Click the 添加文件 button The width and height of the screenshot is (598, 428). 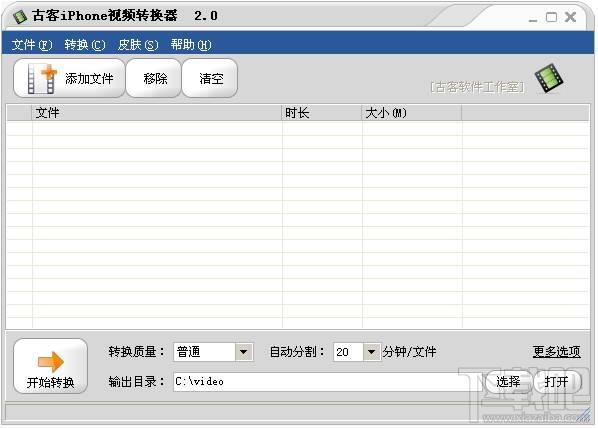69,78
